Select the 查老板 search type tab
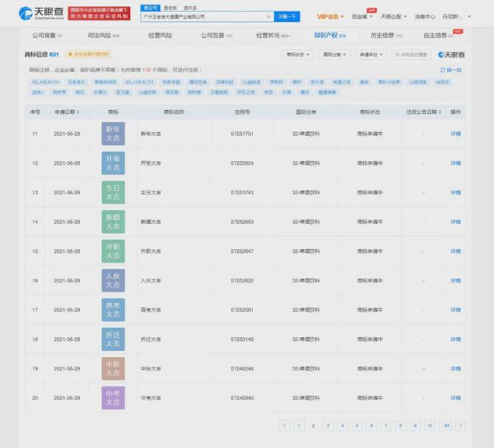494x448 pixels. [x=170, y=8]
